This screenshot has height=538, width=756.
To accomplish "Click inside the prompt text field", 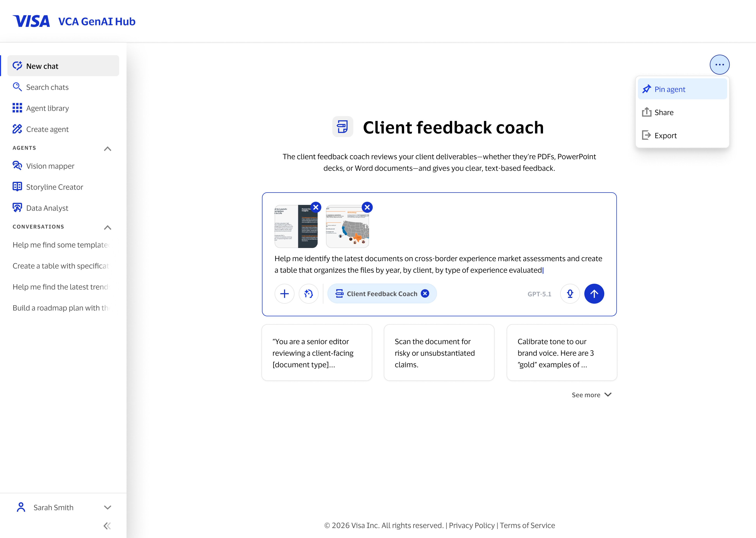I will (x=439, y=264).
